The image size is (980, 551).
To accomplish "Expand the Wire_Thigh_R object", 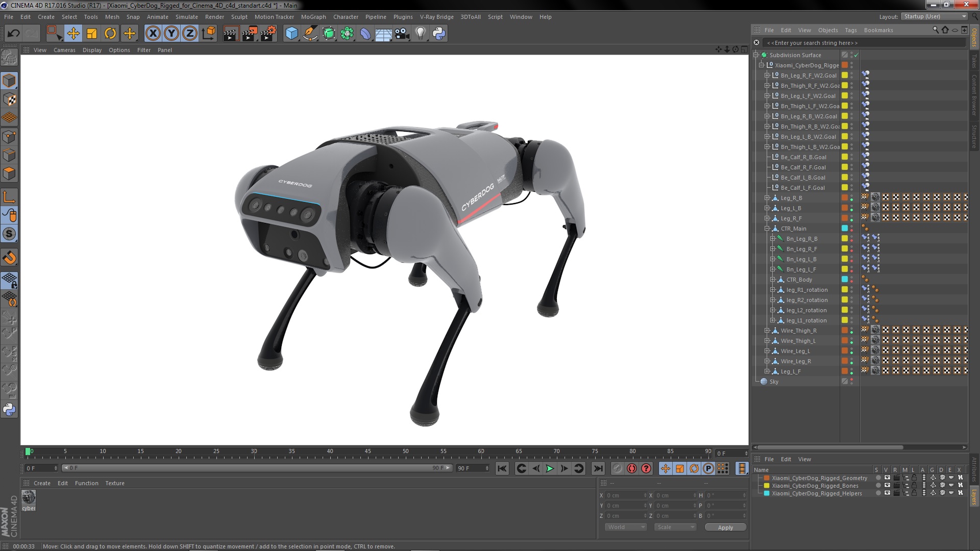I will coord(767,331).
